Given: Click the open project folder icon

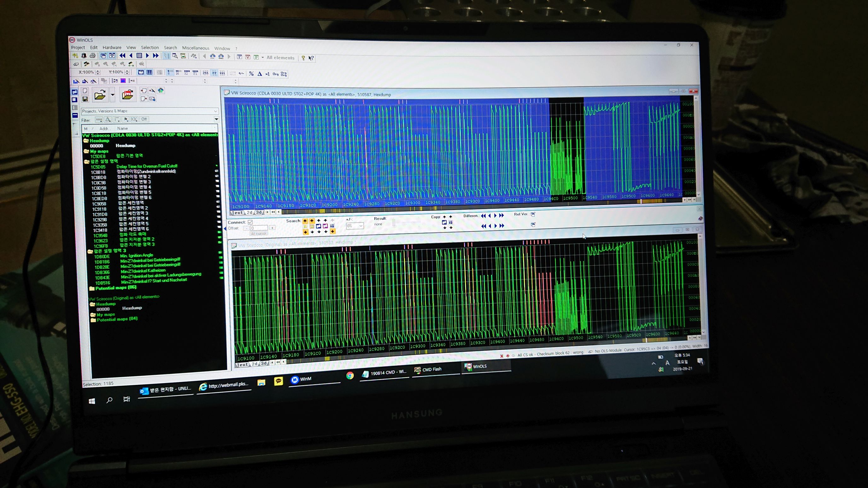Looking at the screenshot, I should click(100, 95).
